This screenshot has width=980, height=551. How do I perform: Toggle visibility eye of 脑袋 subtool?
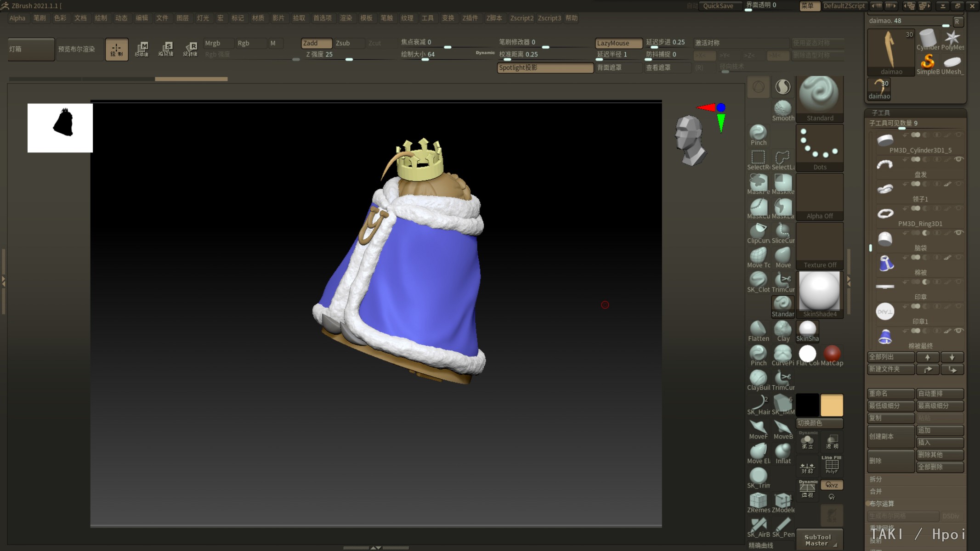pyautogui.click(x=958, y=233)
